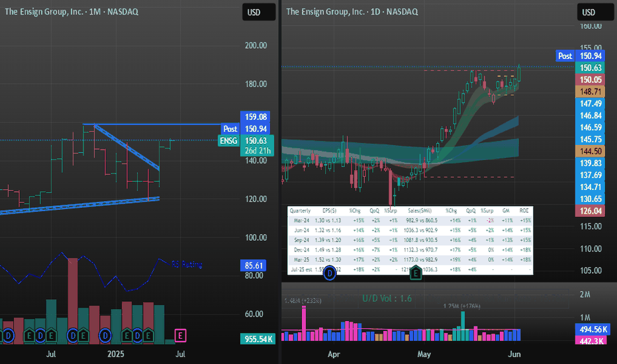The height and width of the screenshot is (364, 617).
Task: Click the ROE column header
Action: point(524,211)
